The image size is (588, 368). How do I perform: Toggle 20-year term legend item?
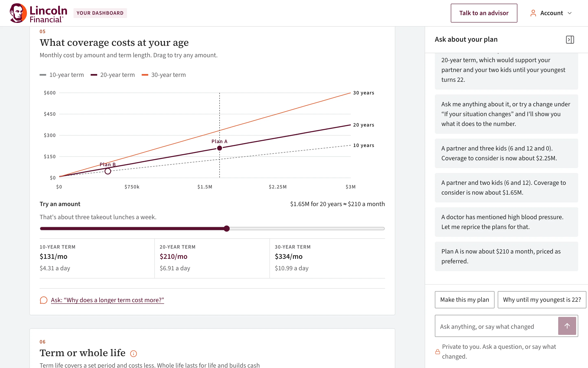112,75
